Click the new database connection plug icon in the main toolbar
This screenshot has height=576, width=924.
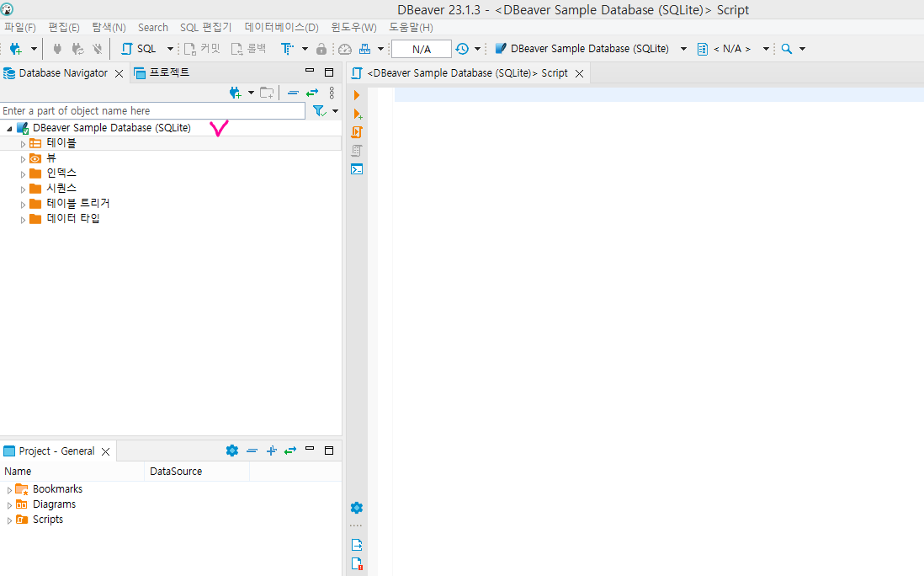16,49
